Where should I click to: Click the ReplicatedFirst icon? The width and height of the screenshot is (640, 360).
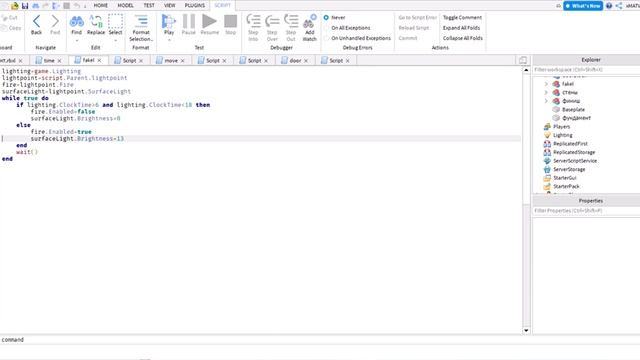coord(547,144)
